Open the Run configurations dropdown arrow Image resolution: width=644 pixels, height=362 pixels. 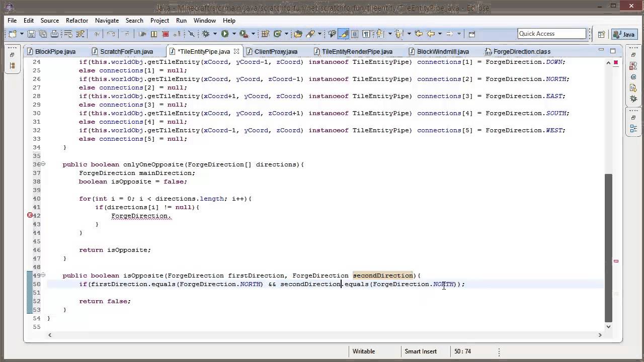234,34
